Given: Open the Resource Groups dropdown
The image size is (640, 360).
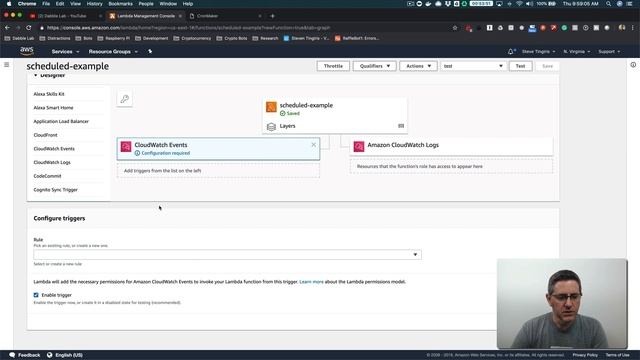Looking at the screenshot, I should click(113, 51).
